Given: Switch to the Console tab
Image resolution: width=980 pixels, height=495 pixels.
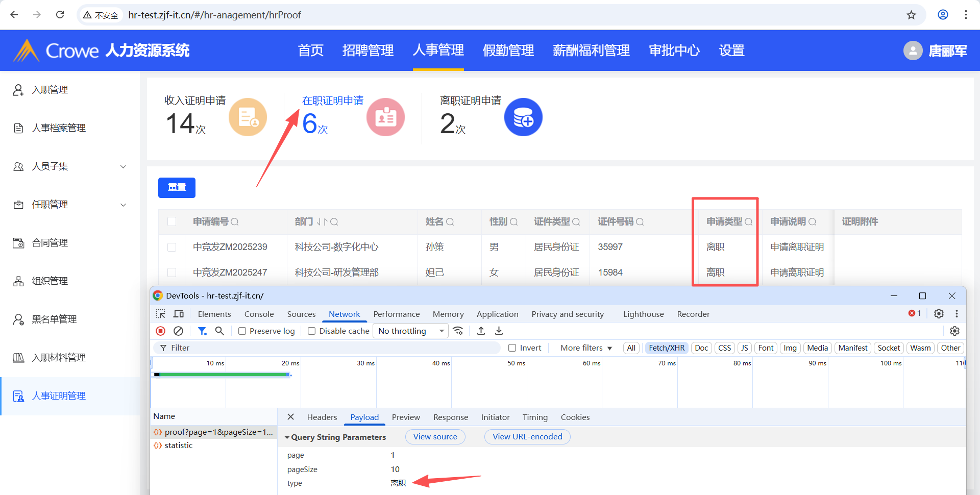Looking at the screenshot, I should tap(259, 314).
